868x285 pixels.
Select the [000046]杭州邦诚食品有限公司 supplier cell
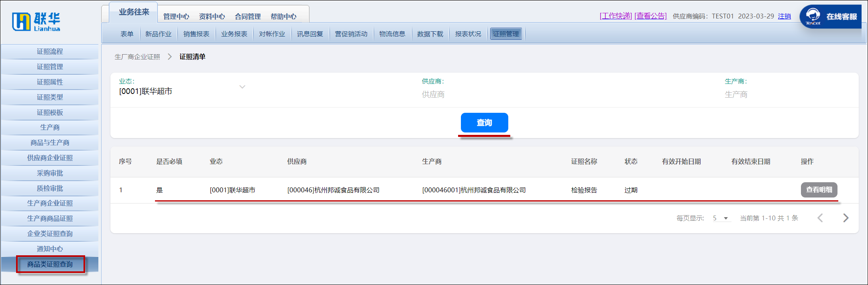pos(333,190)
